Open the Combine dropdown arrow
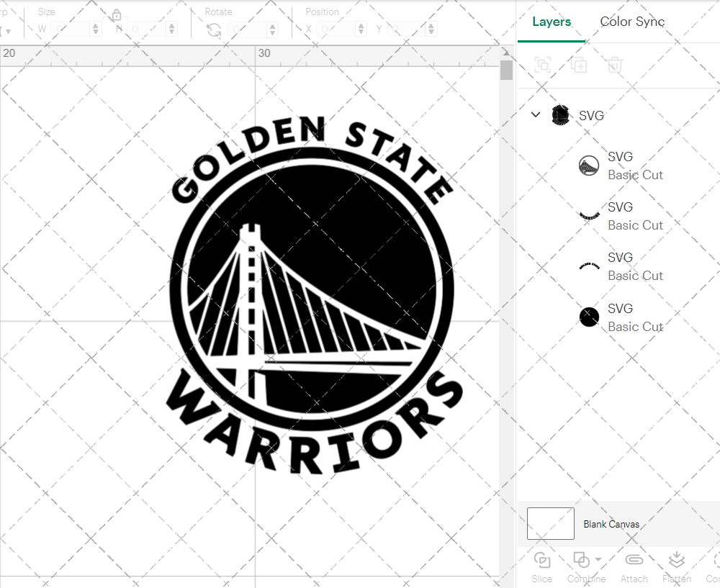Image resolution: width=720 pixels, height=588 pixels. pyautogui.click(x=598, y=559)
